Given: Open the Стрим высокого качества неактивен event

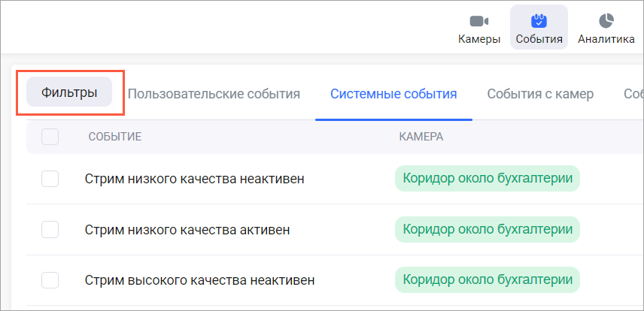Looking at the screenshot, I should click(x=199, y=280).
